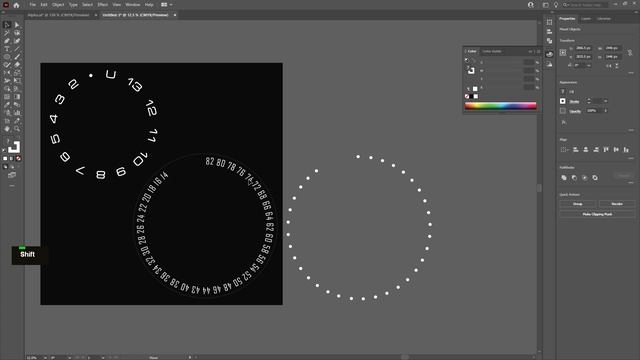Apply Pathfinder Intersect
The height and width of the screenshot is (360, 640).
point(584,178)
